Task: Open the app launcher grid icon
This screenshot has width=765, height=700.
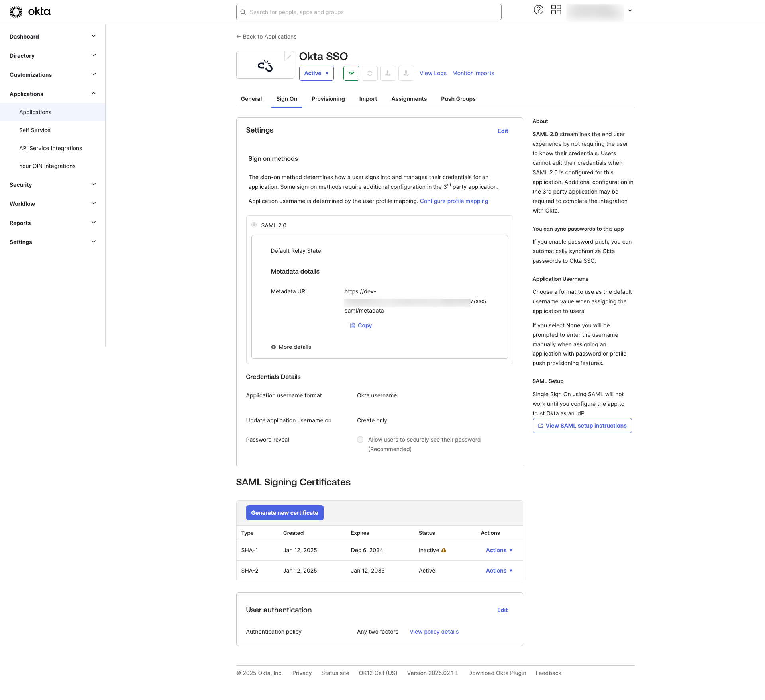Action: [556, 10]
